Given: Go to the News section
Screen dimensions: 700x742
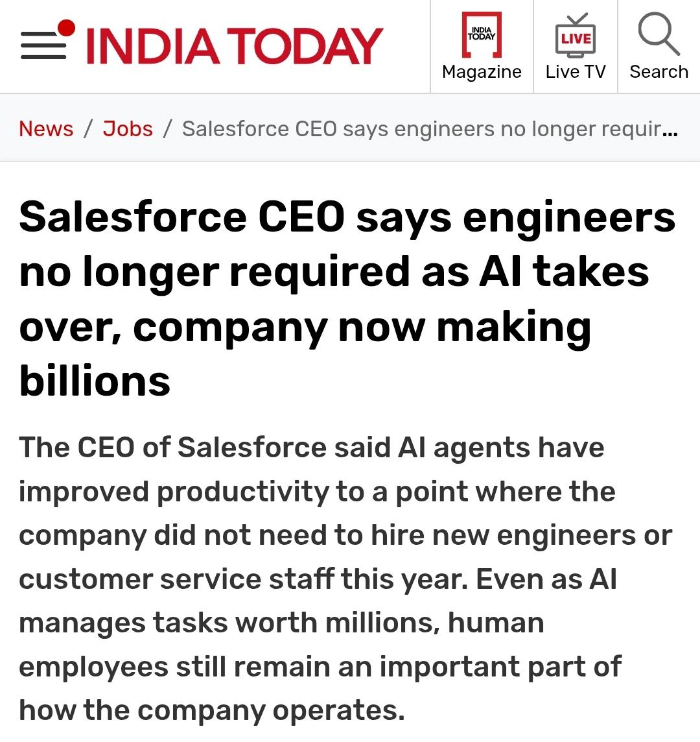Looking at the screenshot, I should (45, 129).
